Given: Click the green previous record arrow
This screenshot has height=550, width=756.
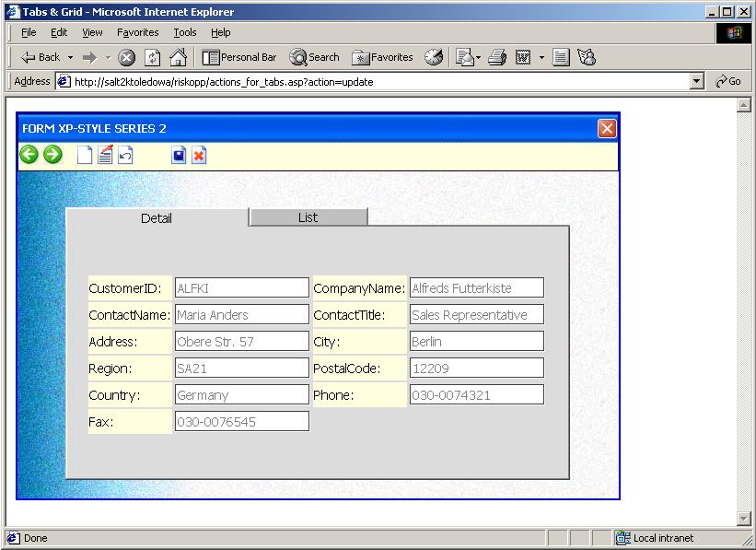Looking at the screenshot, I should 29,155.
